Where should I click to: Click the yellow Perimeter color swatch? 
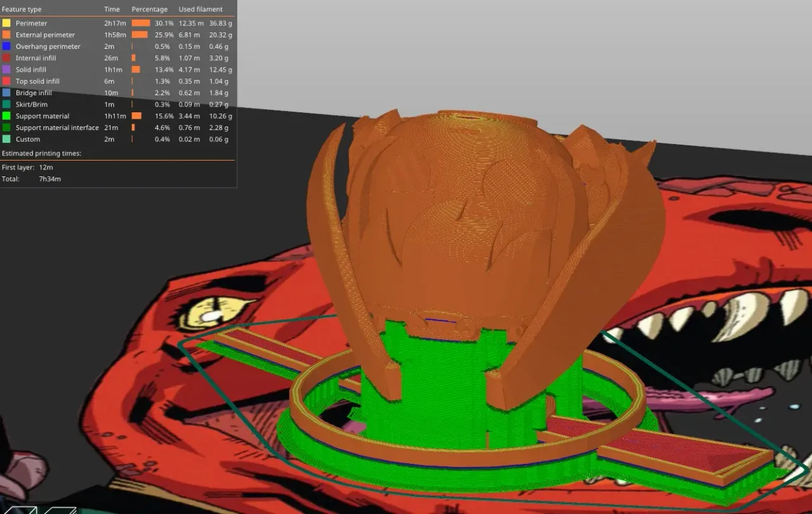coord(6,23)
